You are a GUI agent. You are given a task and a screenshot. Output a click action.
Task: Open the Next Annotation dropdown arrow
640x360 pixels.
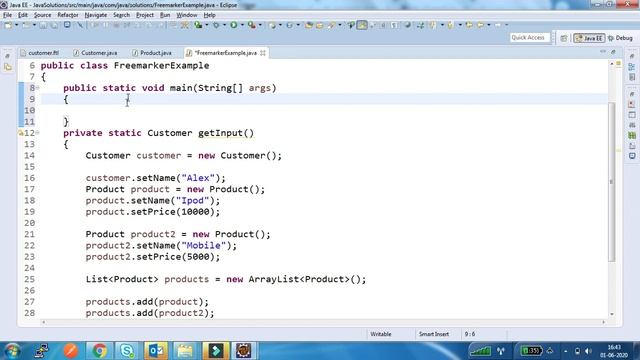pos(442,25)
